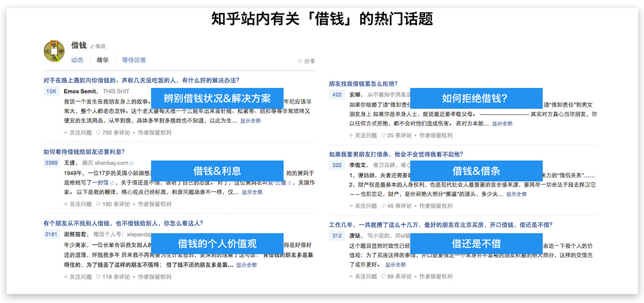Open author 安娜's profile
This screenshot has width=644, height=303.
(x=355, y=94)
